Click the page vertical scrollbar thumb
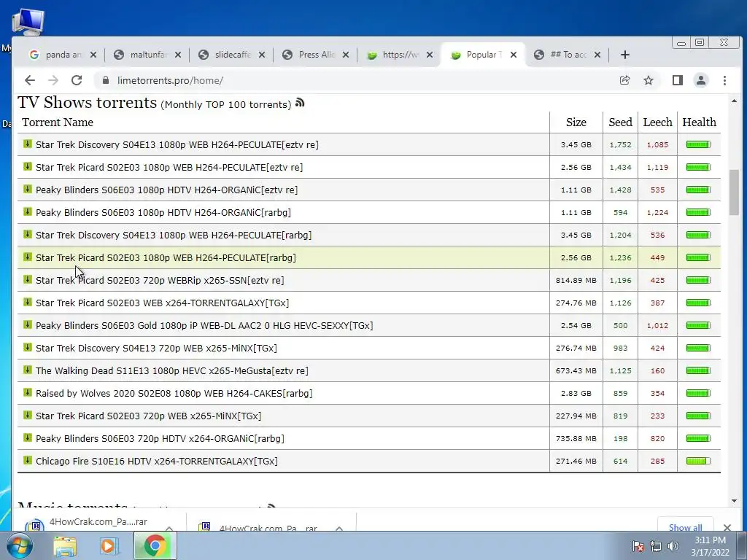The width and height of the screenshot is (747, 560). point(734,192)
